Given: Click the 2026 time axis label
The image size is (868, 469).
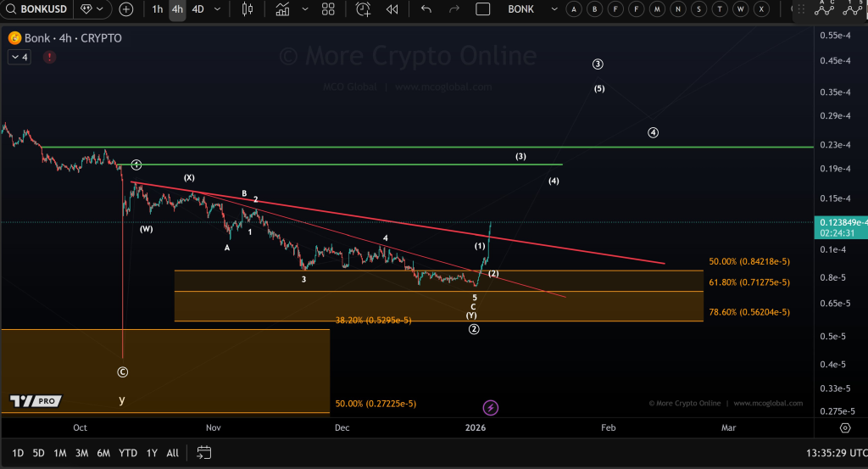Looking at the screenshot, I should 476,427.
